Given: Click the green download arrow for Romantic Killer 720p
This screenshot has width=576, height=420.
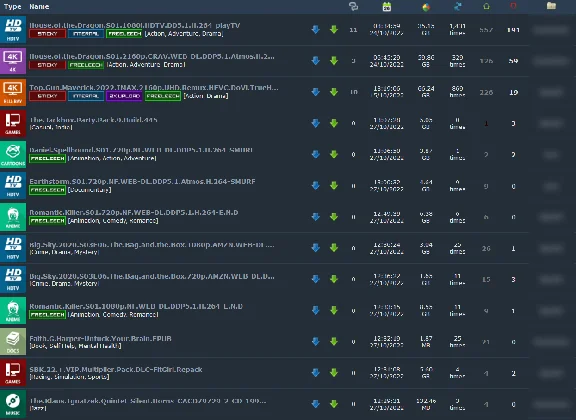Looking at the screenshot, I should click(334, 217).
